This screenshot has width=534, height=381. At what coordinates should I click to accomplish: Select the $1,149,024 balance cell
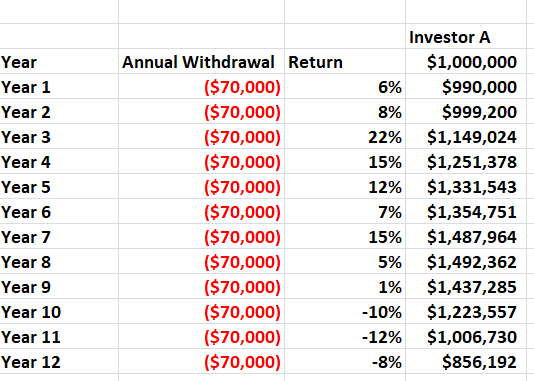click(466, 137)
